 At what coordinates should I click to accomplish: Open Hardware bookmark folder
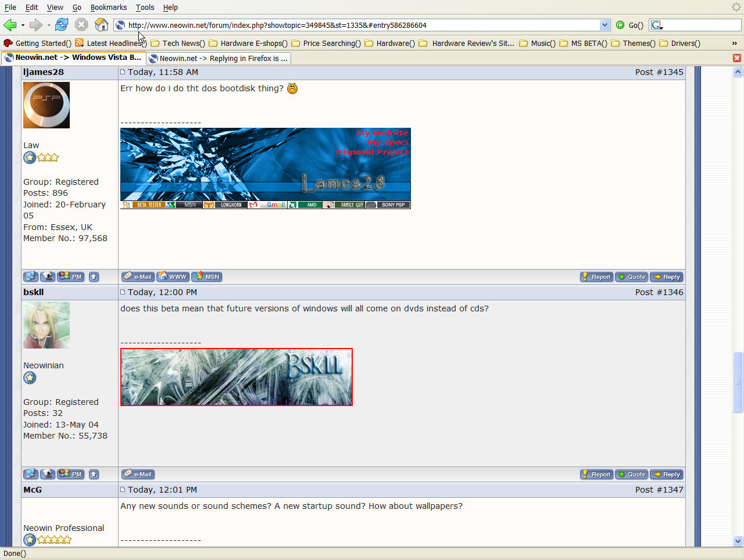click(390, 43)
